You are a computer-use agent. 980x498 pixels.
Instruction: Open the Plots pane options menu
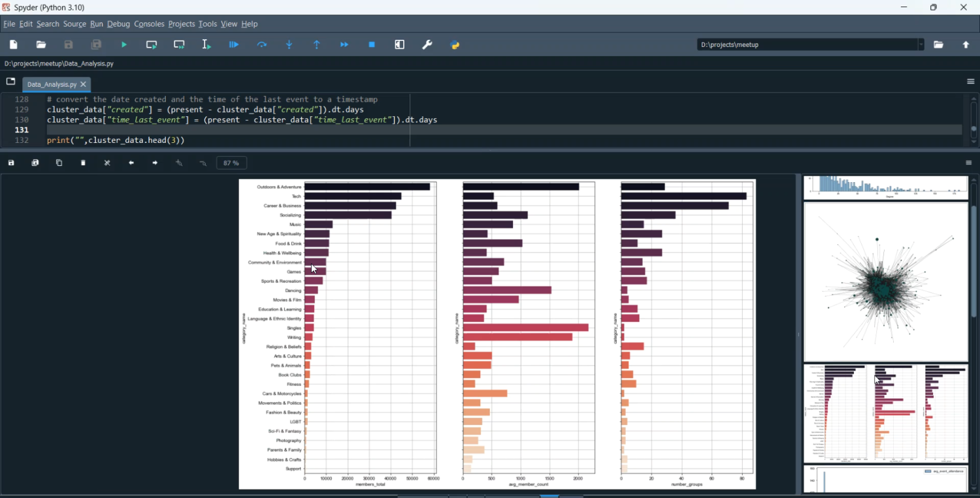(969, 163)
